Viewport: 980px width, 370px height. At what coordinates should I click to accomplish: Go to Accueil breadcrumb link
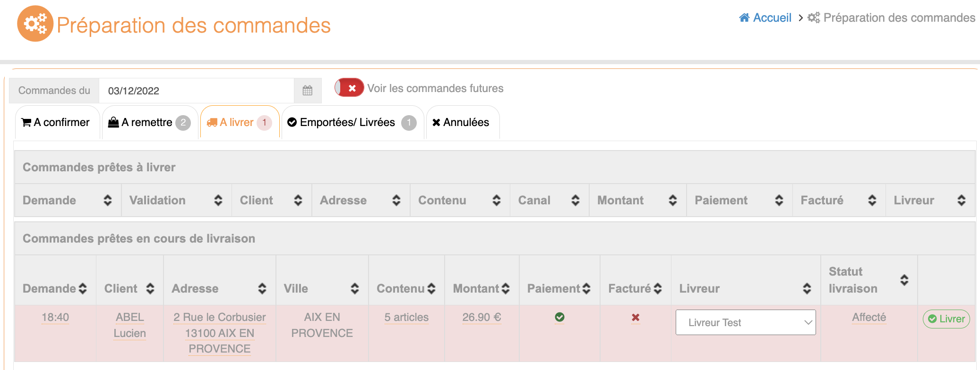pyautogui.click(x=772, y=18)
